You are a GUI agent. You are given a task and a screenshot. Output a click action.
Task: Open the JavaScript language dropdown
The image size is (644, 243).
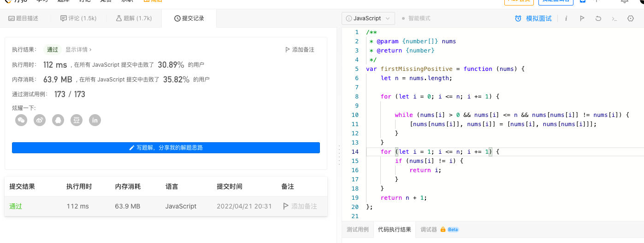pos(368,18)
